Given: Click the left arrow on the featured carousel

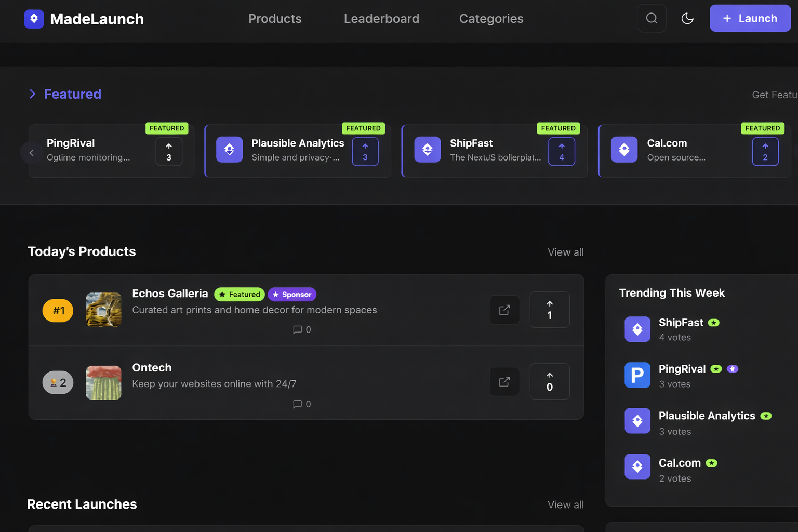Looking at the screenshot, I should [31, 153].
